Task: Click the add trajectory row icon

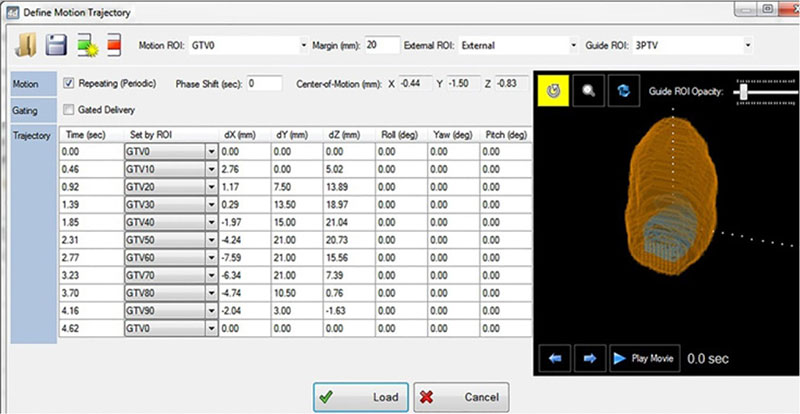Action: [x=87, y=46]
